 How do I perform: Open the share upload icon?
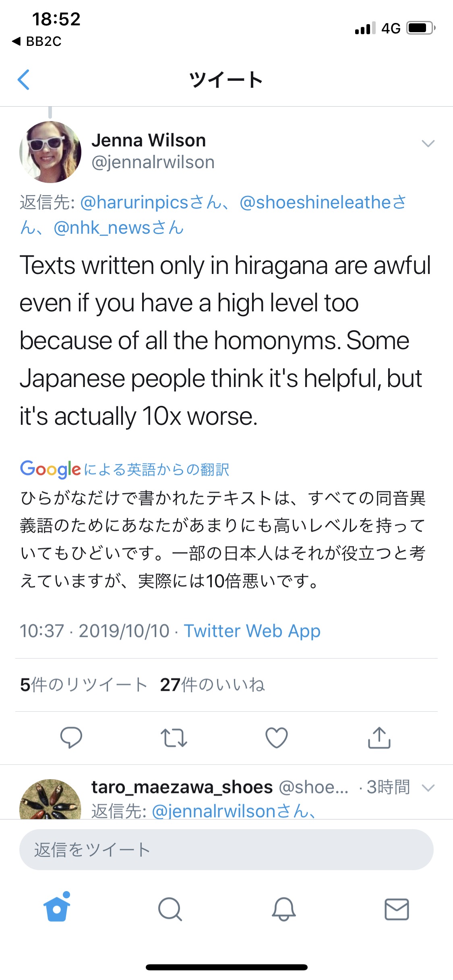click(x=379, y=737)
